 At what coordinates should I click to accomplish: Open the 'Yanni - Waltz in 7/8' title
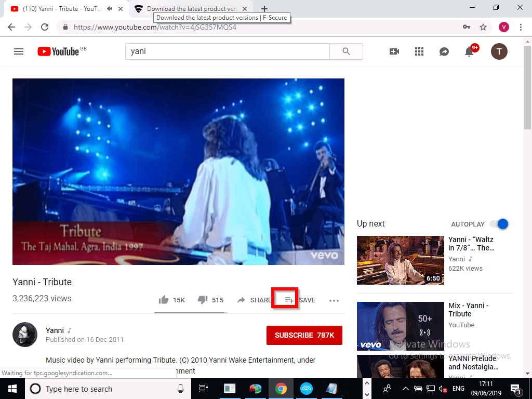[x=471, y=244]
